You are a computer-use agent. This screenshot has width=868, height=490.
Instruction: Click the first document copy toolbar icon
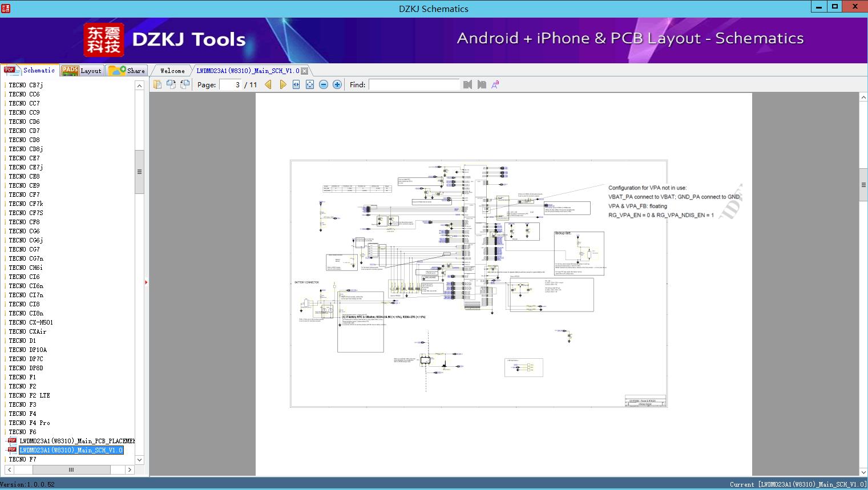(158, 84)
